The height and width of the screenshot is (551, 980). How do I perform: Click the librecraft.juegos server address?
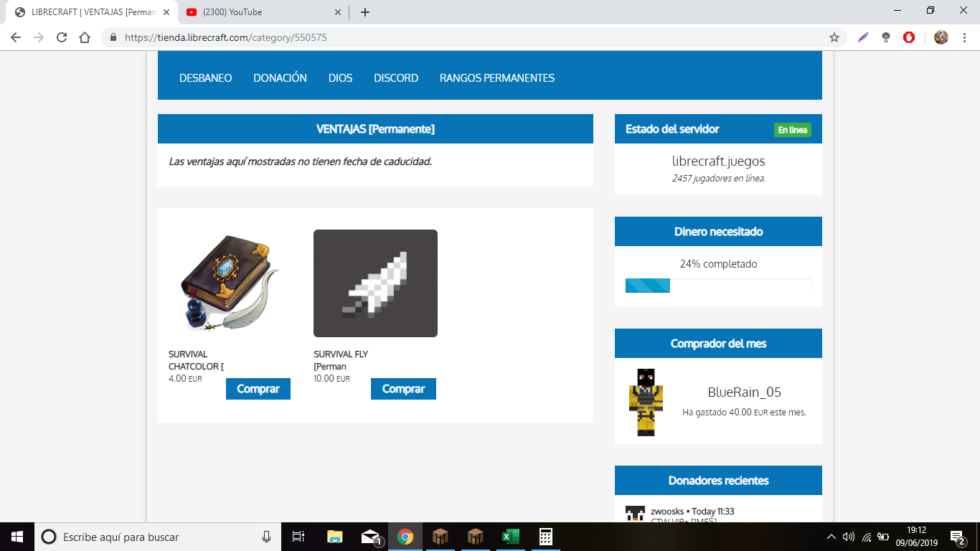pos(719,161)
